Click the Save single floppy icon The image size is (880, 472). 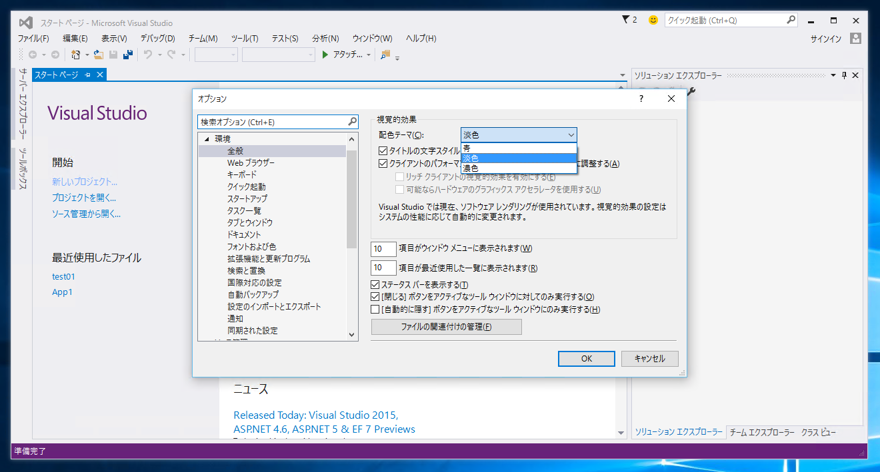[x=113, y=55]
